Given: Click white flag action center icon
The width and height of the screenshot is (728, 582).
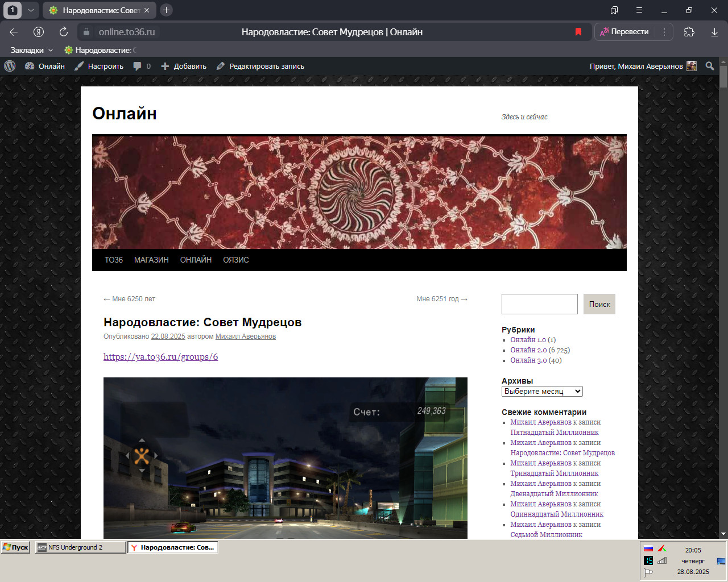Looking at the screenshot, I should pyautogui.click(x=648, y=573).
